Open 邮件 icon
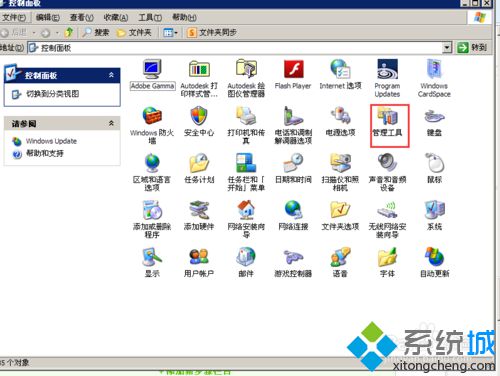Screen dimensions: 500x376 (x=246, y=262)
